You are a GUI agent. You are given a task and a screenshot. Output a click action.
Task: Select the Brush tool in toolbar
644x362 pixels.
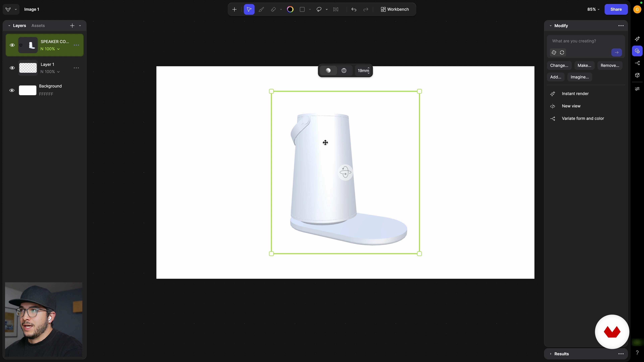click(x=261, y=10)
